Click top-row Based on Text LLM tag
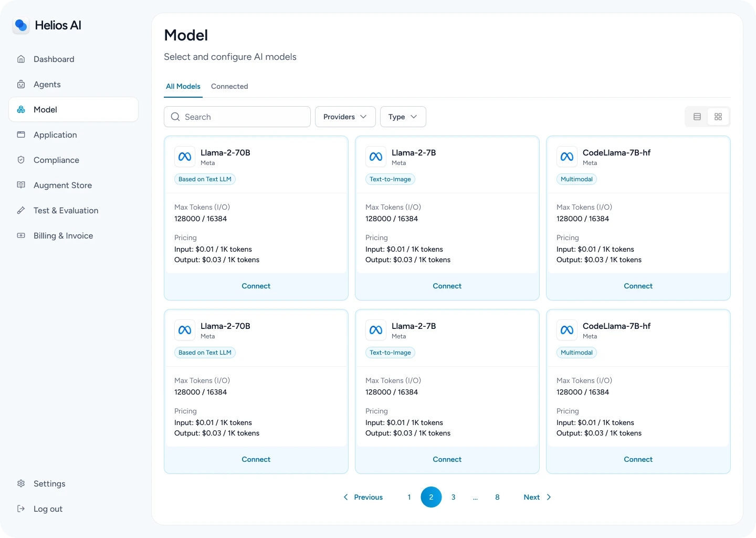Image resolution: width=756 pixels, height=538 pixels. coord(205,179)
